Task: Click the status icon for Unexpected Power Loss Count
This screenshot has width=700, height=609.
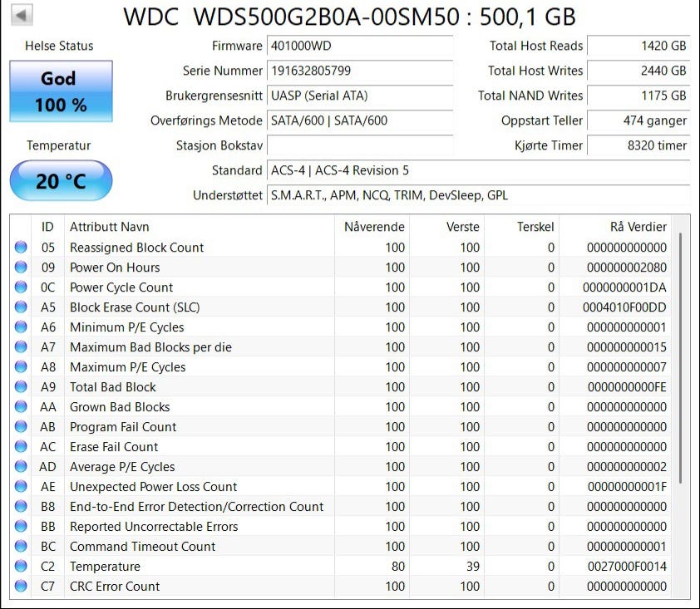Action: coord(21,486)
